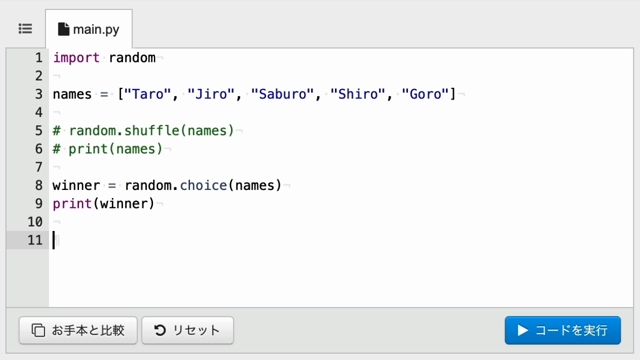Image resolution: width=640 pixels, height=360 pixels.
Task: Click the comment "# random.shuffle(names)"
Action: pyautogui.click(x=143, y=131)
